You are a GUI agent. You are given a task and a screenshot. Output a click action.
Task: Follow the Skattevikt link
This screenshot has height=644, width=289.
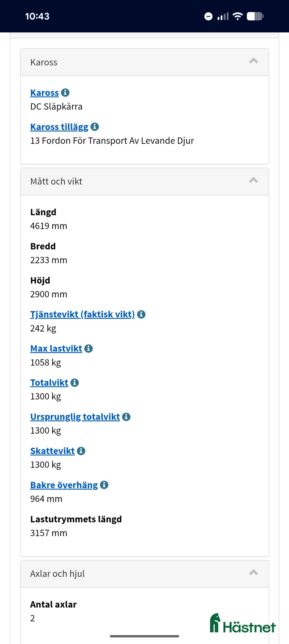click(x=52, y=451)
